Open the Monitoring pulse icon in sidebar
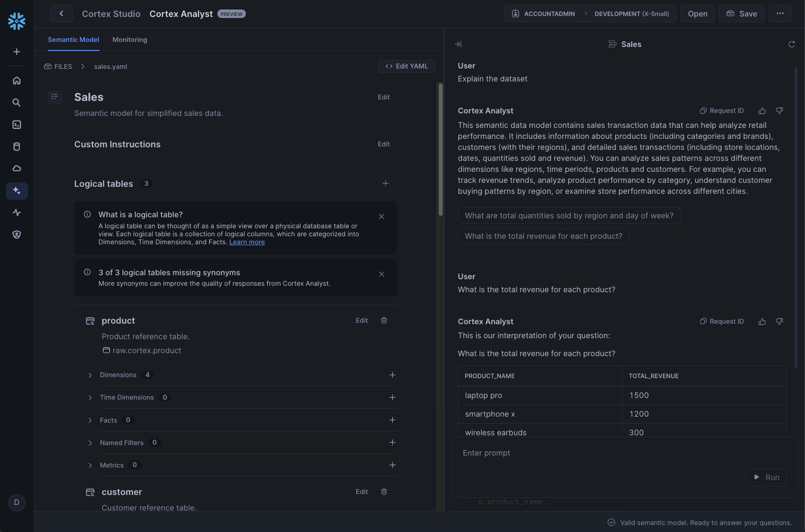The width and height of the screenshot is (805, 532). tap(16, 213)
